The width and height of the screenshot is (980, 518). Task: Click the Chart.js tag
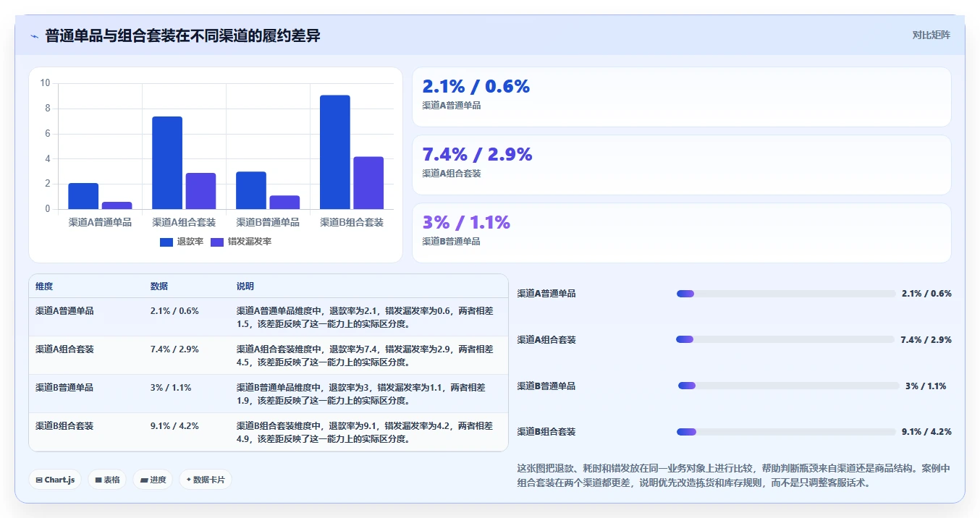point(55,480)
